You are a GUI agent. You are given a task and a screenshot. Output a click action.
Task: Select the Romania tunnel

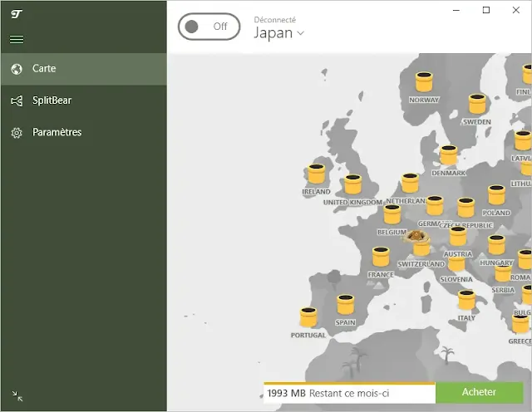[x=525, y=259]
